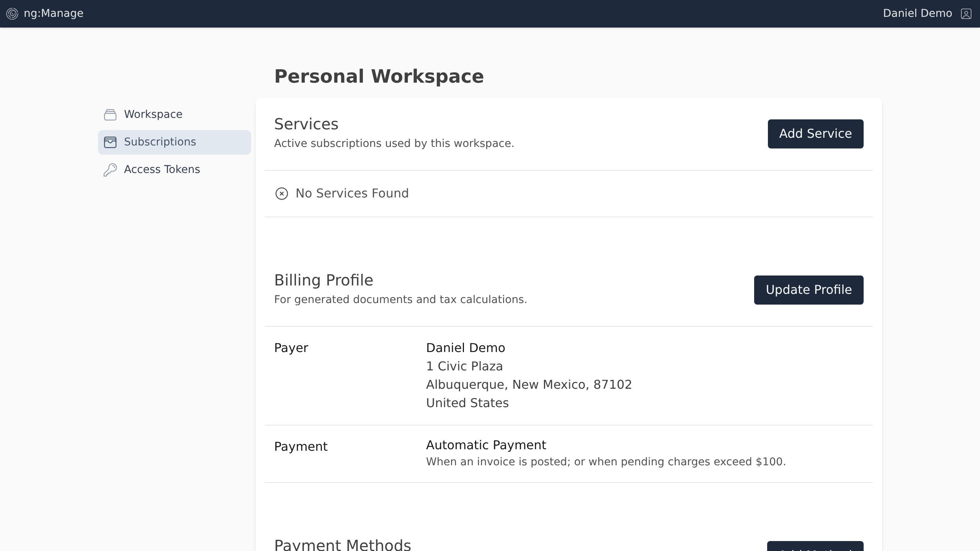Click the Payment Methods heading
The width and height of the screenshot is (980, 551).
(x=343, y=545)
